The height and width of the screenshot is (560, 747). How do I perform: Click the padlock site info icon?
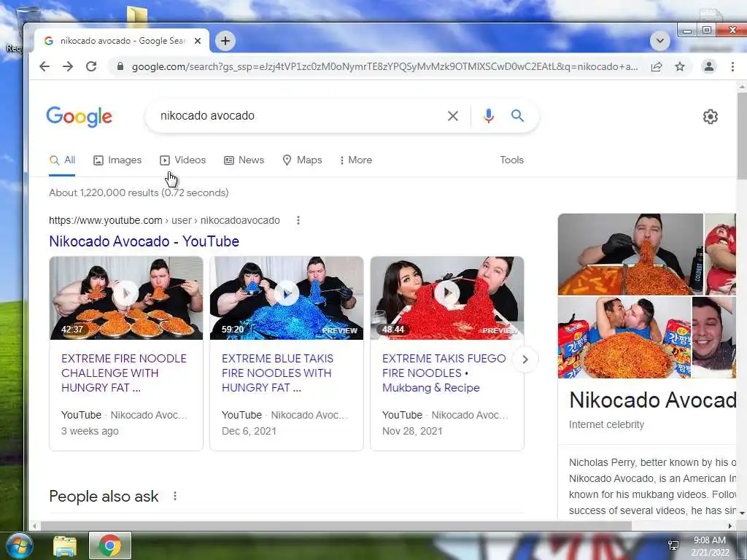(120, 66)
